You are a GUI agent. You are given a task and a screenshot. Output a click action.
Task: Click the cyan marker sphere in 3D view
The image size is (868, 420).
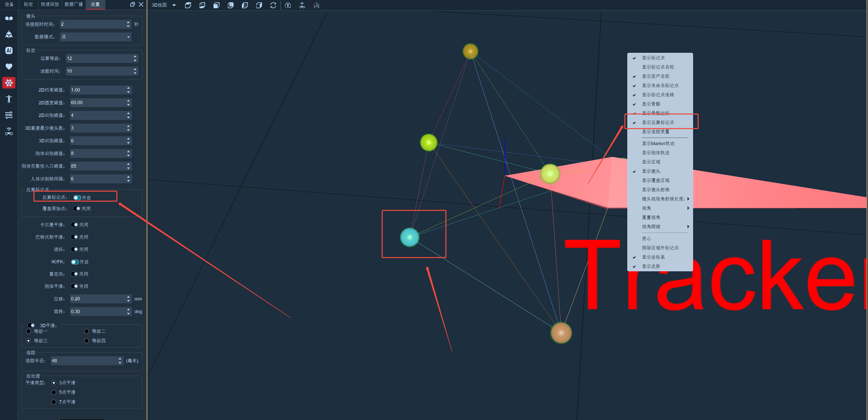(x=409, y=237)
